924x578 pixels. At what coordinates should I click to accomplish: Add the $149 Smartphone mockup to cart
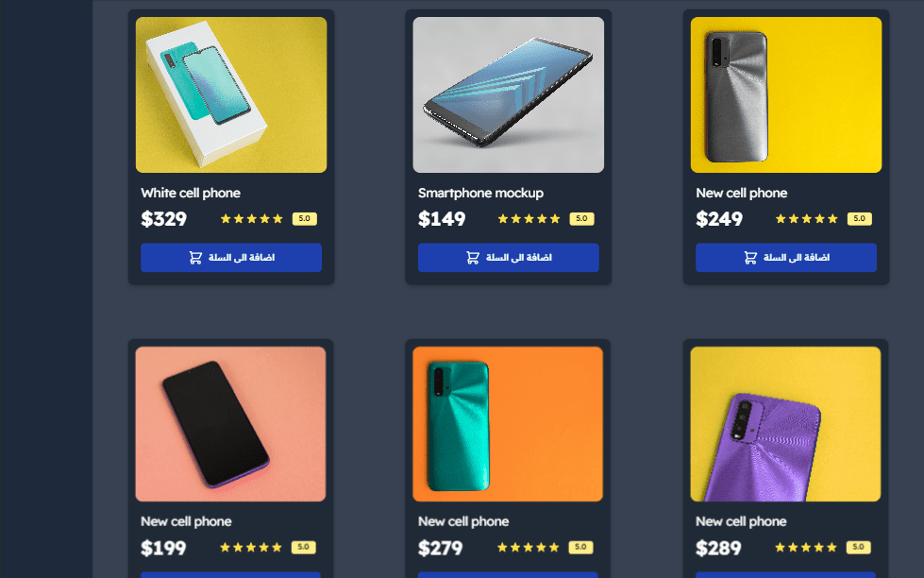(509, 258)
